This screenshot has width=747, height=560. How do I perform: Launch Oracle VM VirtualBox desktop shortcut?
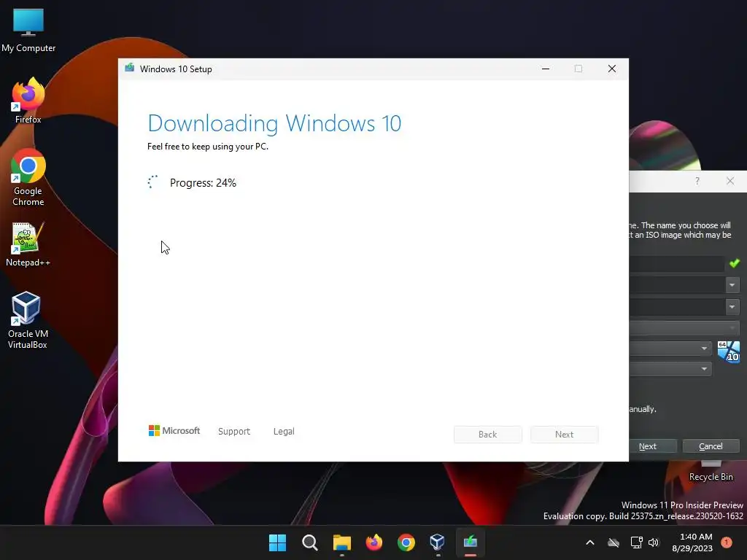click(28, 321)
